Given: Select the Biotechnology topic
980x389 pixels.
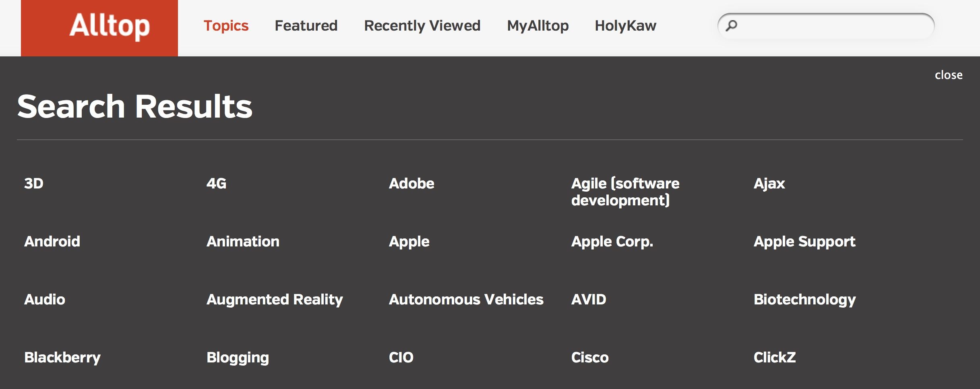Looking at the screenshot, I should click(x=805, y=300).
